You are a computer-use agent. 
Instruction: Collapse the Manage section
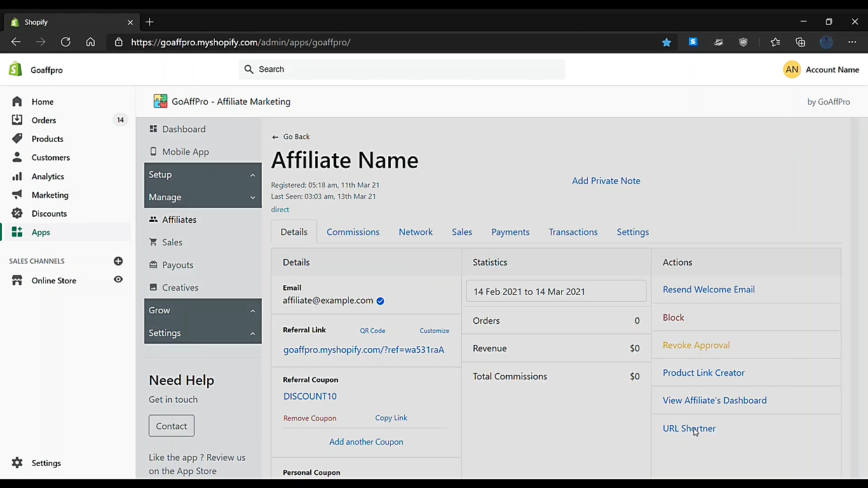pos(203,198)
